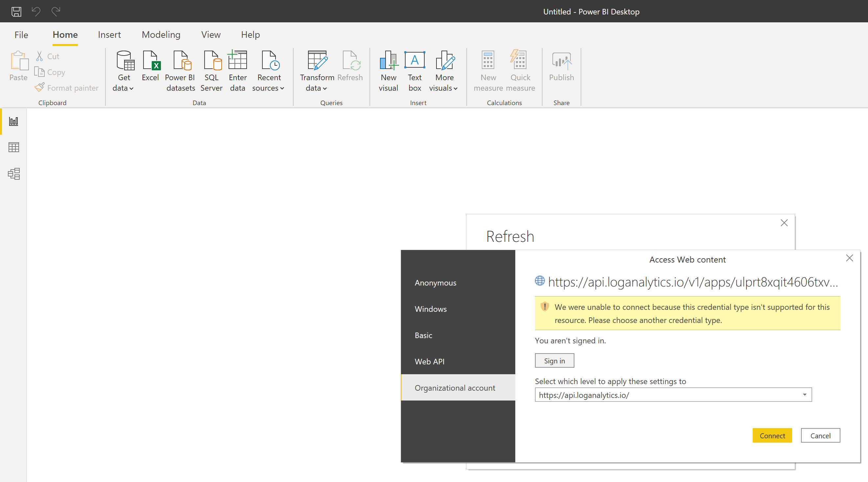Switch to Data view in the sidebar
Viewport: 868px width, 482px height.
click(13, 147)
